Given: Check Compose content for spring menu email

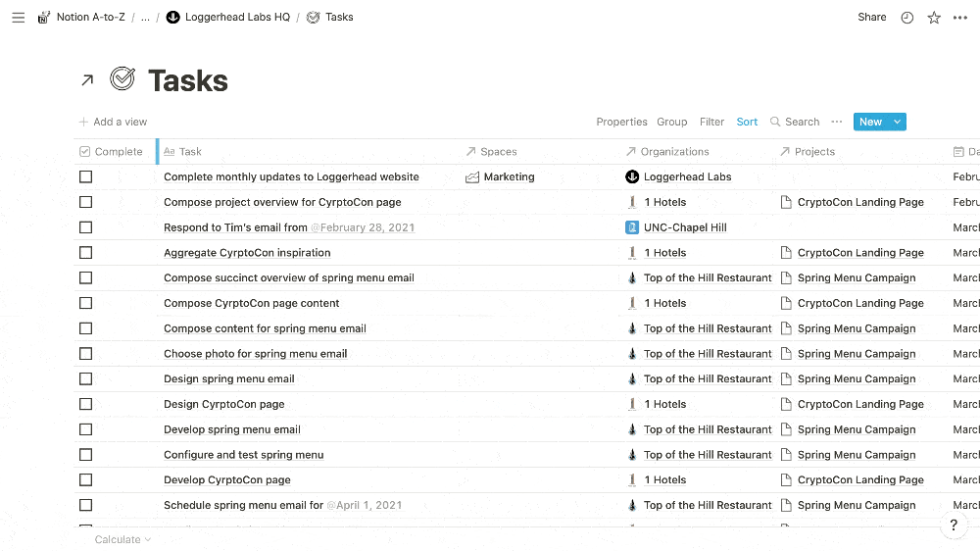Looking at the screenshot, I should click(x=85, y=328).
